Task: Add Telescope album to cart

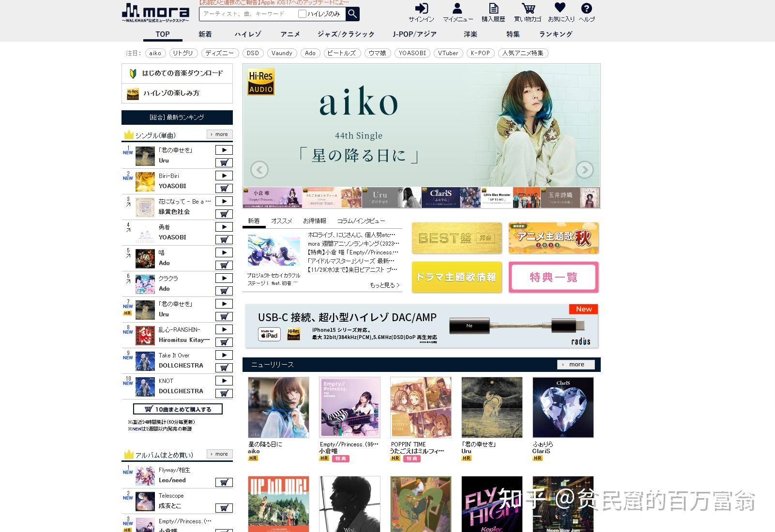Action: click(224, 508)
